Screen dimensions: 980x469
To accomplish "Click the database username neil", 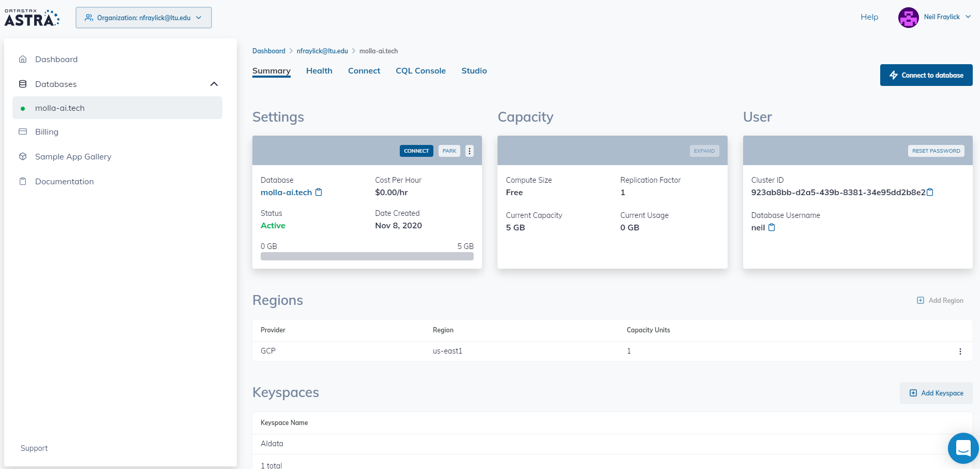I will click(x=758, y=227).
